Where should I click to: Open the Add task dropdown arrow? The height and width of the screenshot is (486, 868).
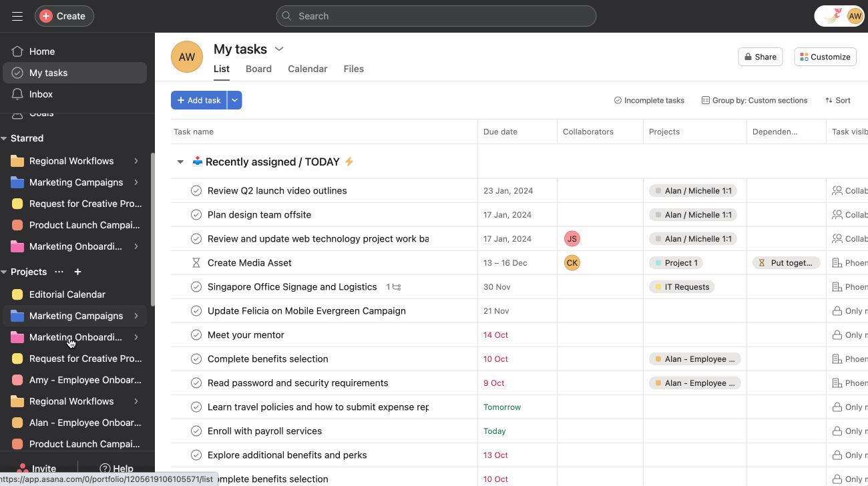tap(234, 100)
